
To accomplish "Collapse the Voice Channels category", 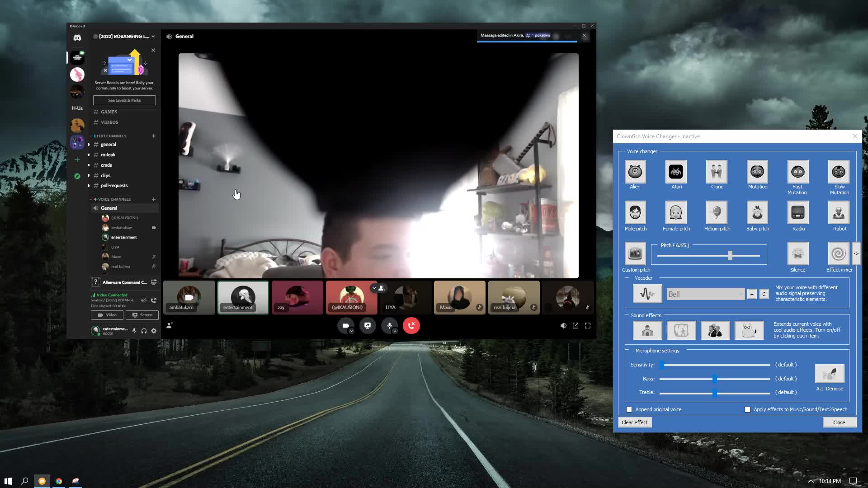I will tap(114, 199).
